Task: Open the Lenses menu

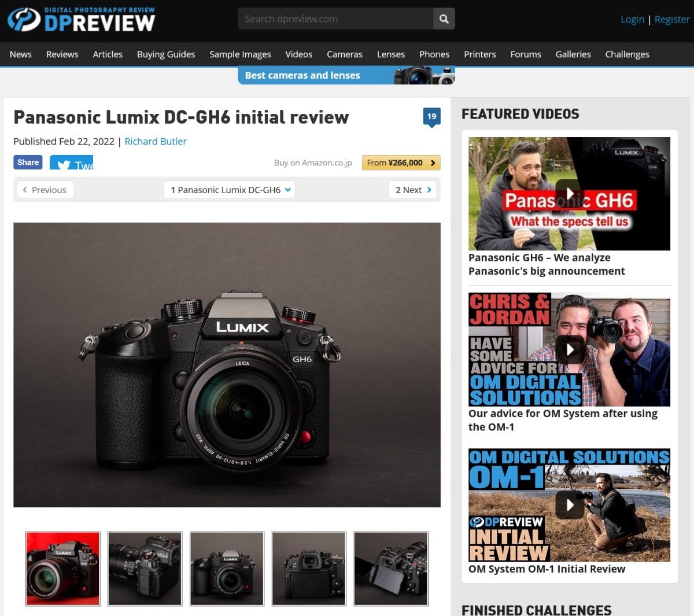Action: click(391, 54)
